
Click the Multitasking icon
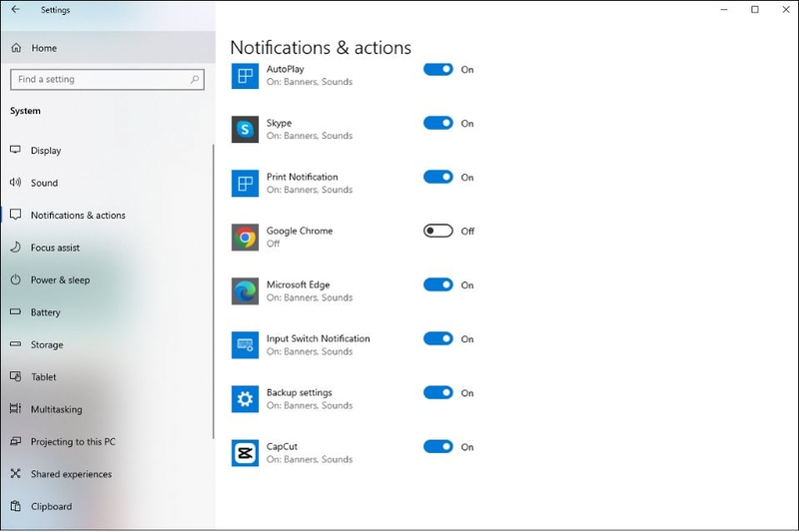[16, 409]
